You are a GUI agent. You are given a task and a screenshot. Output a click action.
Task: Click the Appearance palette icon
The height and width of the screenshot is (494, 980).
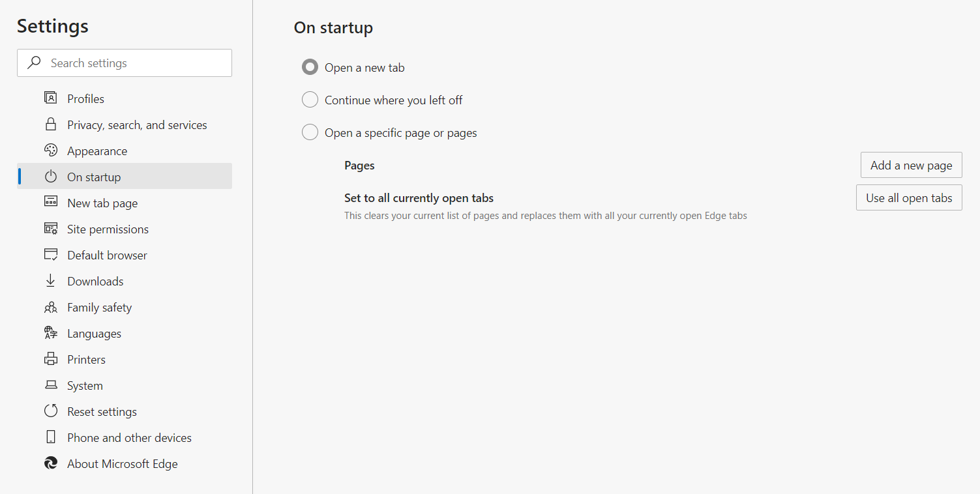51,151
